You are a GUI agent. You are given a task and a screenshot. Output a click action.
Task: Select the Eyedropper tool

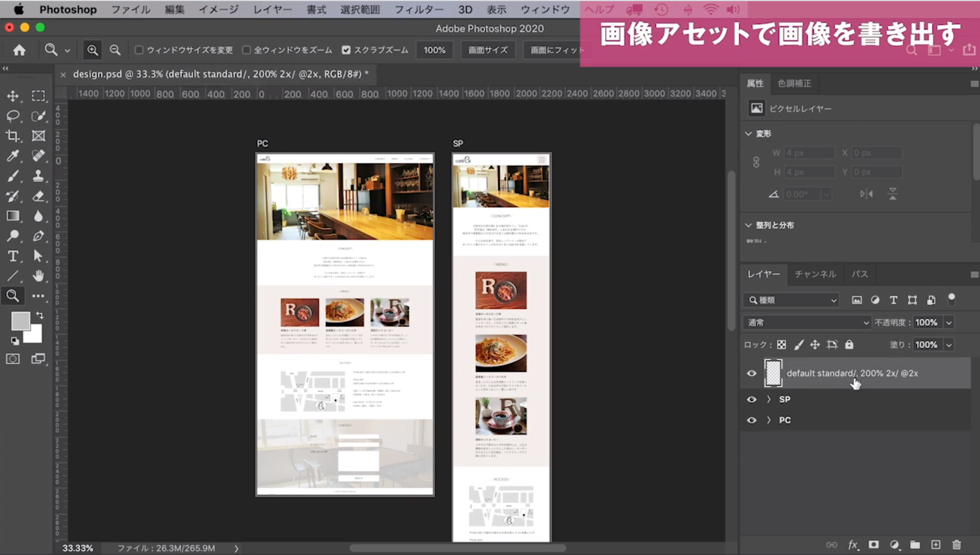point(13,156)
